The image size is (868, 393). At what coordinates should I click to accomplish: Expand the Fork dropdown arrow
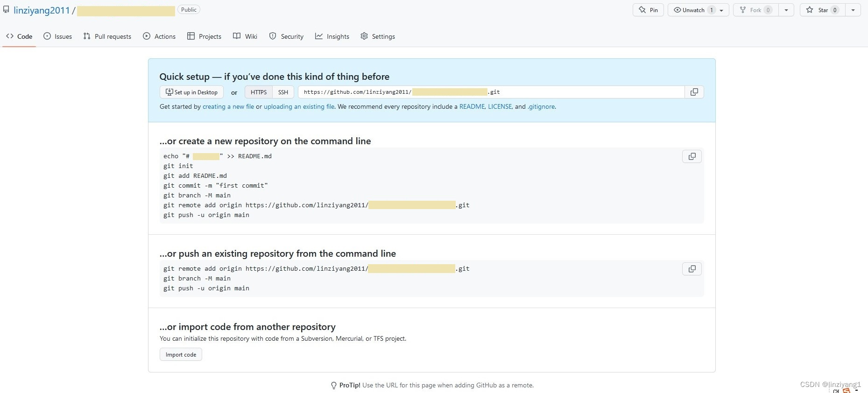coord(786,10)
